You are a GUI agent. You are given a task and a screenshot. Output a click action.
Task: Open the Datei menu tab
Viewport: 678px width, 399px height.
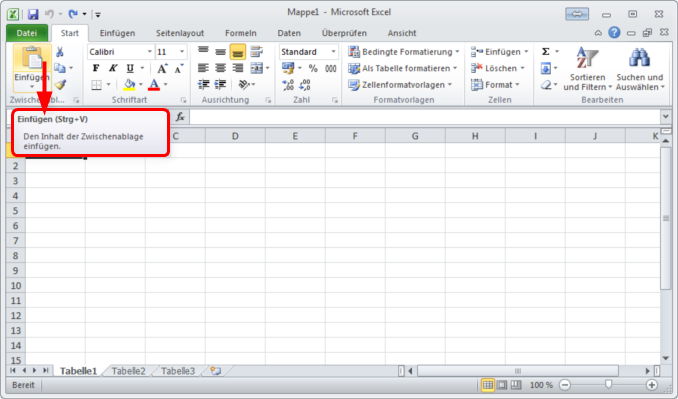pyautogui.click(x=27, y=33)
